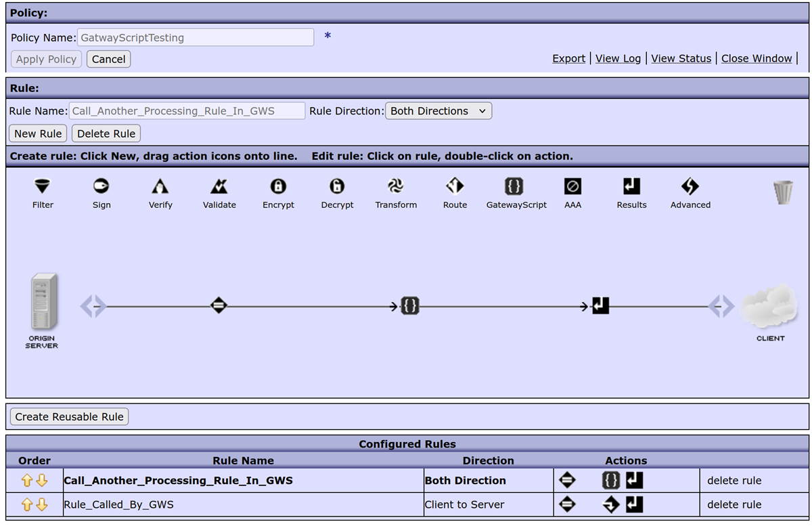Viewport: 812px width, 526px height.
Task: Click the New Rule button
Action: tap(38, 133)
